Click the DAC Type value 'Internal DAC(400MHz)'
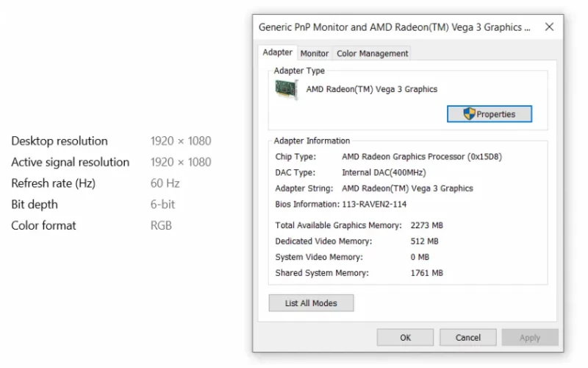588x368 pixels. point(384,172)
